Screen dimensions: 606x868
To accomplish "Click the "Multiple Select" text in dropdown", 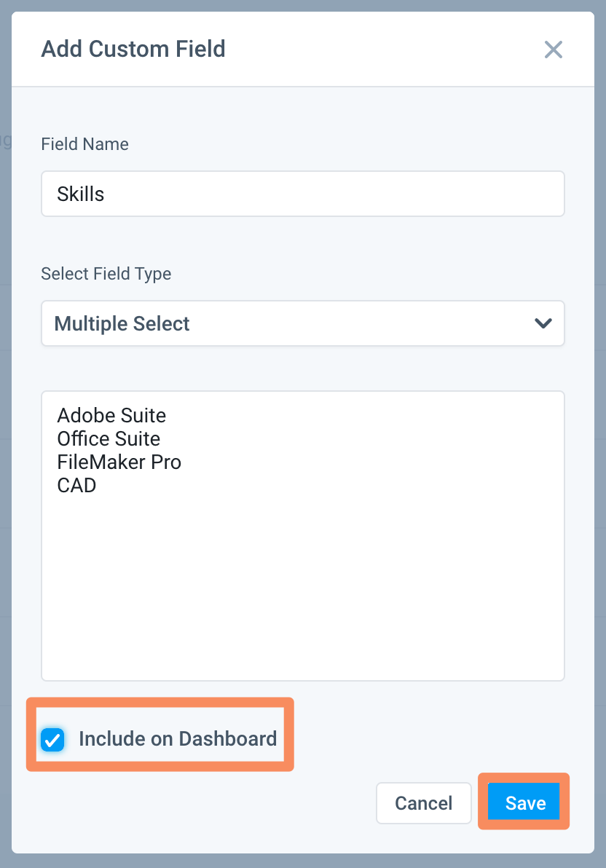I will point(122,324).
